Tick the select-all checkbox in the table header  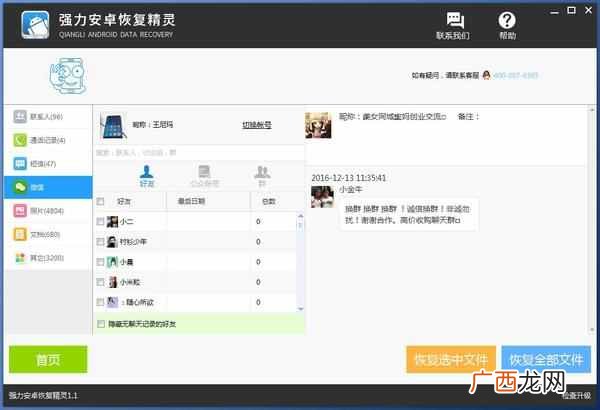point(100,201)
